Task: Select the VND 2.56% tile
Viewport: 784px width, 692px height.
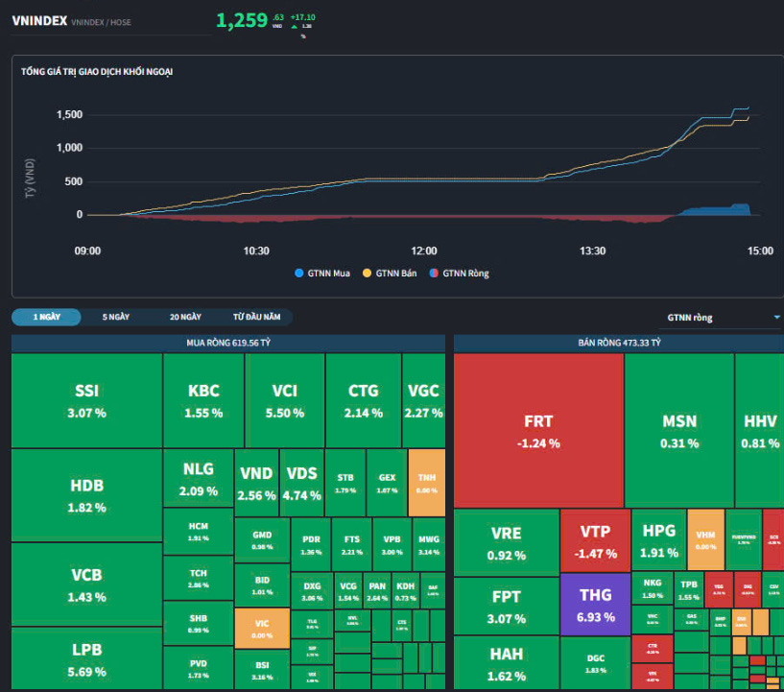Action: (x=256, y=483)
